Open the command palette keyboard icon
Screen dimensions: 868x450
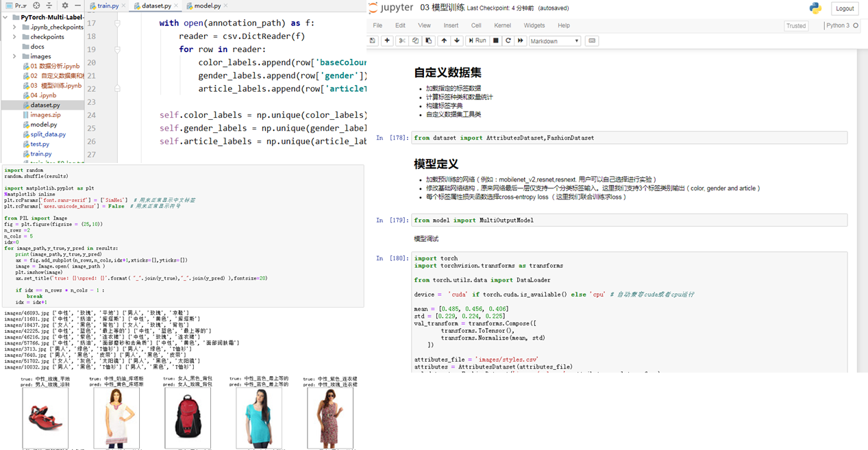[x=592, y=40]
